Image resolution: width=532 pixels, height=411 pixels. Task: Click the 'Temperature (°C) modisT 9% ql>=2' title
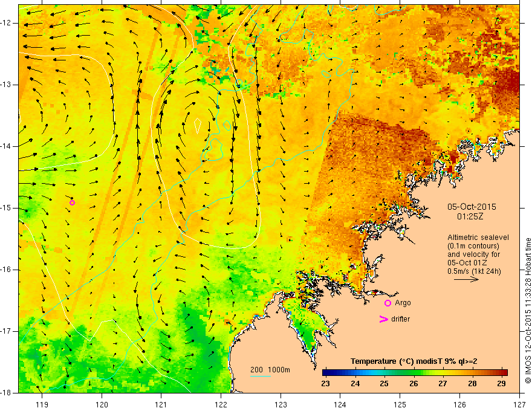414,361
